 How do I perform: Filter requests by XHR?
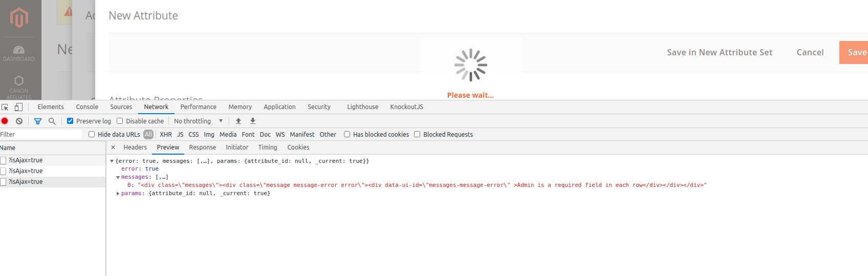(166, 135)
